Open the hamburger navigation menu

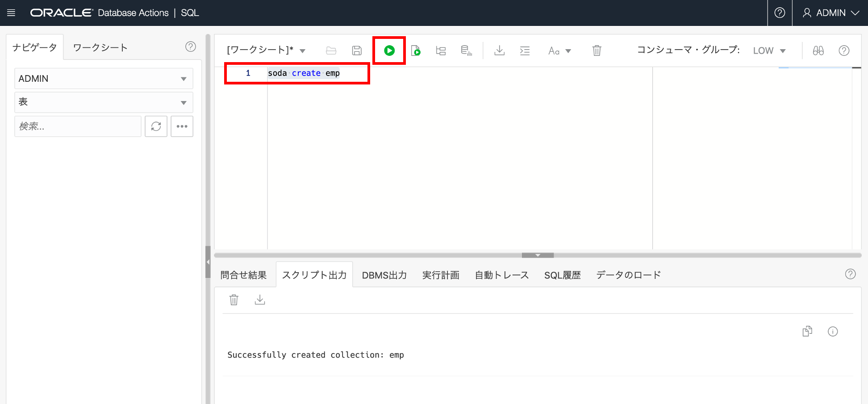point(11,13)
